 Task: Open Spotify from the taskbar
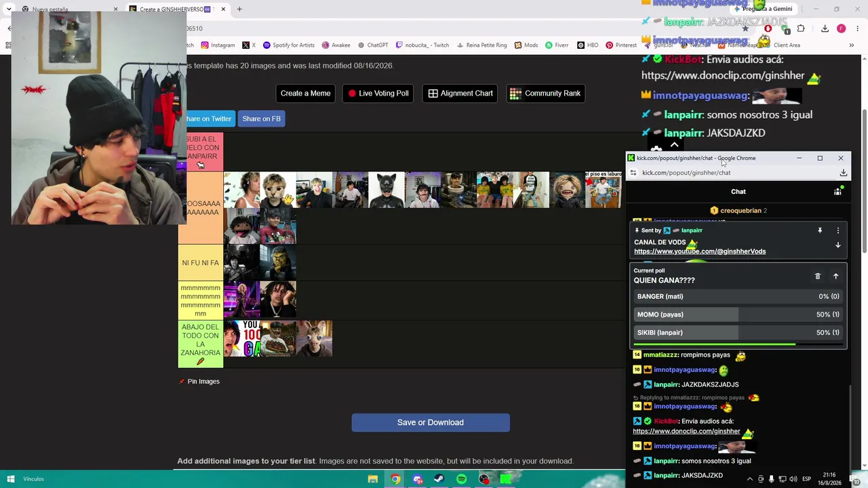pos(462,479)
